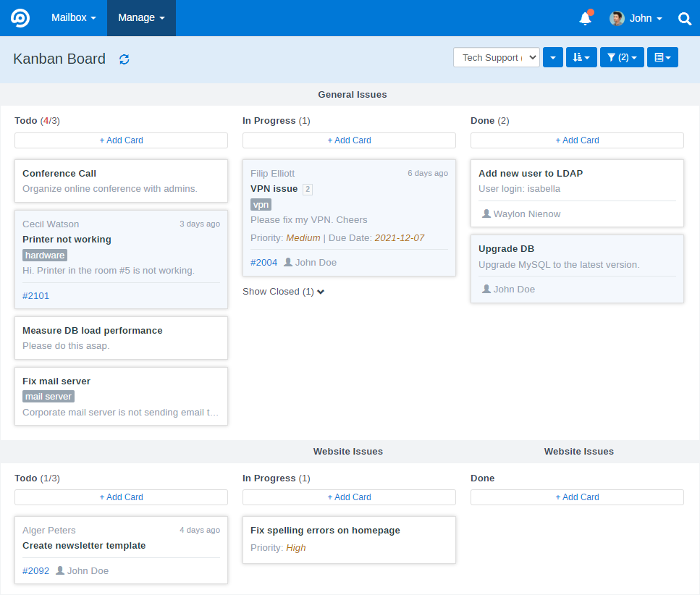Screen dimensions: 700x595
Task: Open ticket #2092 on newsletter card
Action: pos(35,570)
